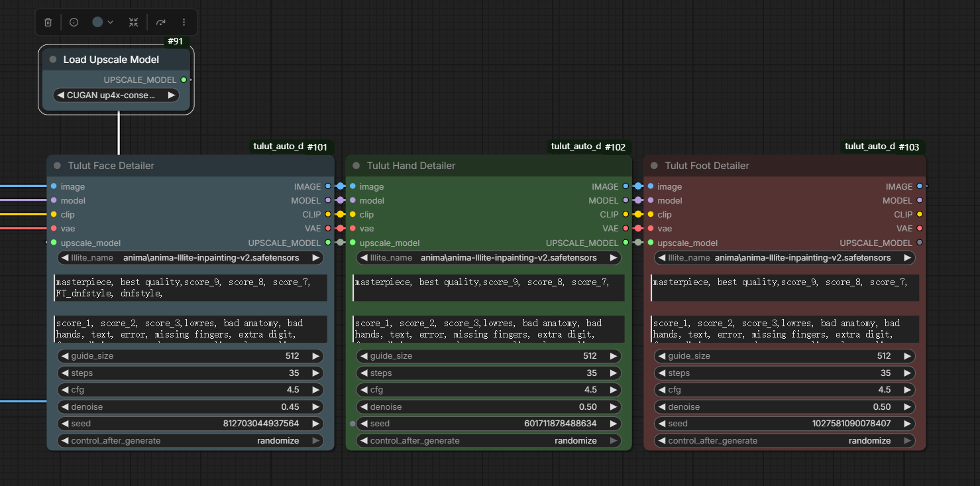Open the Foot Detailer lllite_name dropdown
The image size is (980, 486).
785,258
